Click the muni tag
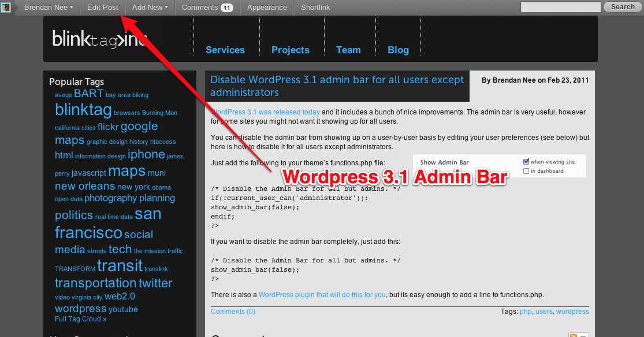Viewport: 644px width, 337px height. 157,173
